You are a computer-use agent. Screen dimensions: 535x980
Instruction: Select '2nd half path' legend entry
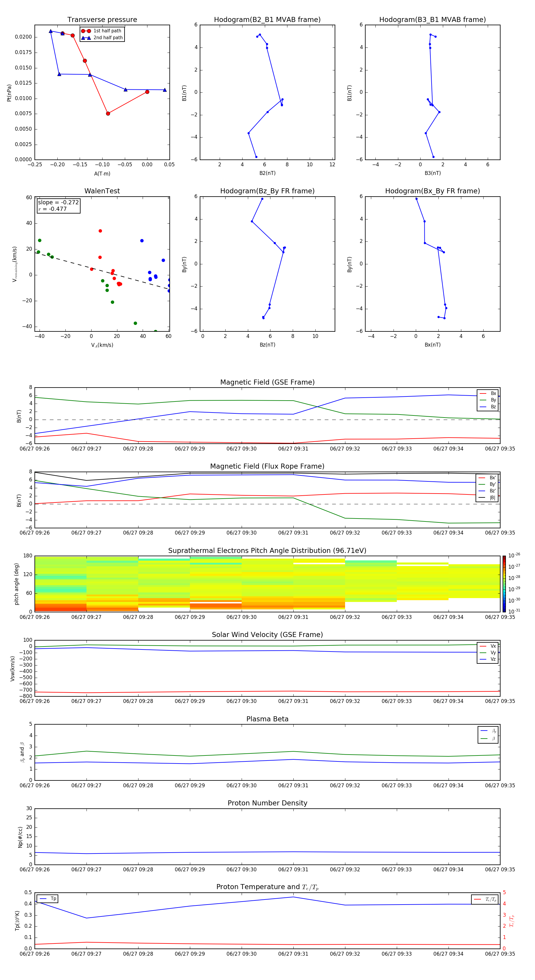coord(102,38)
